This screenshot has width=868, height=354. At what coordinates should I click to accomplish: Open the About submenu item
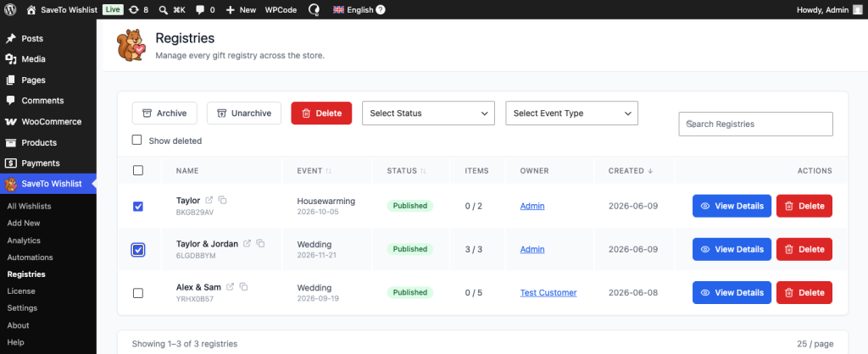point(19,325)
